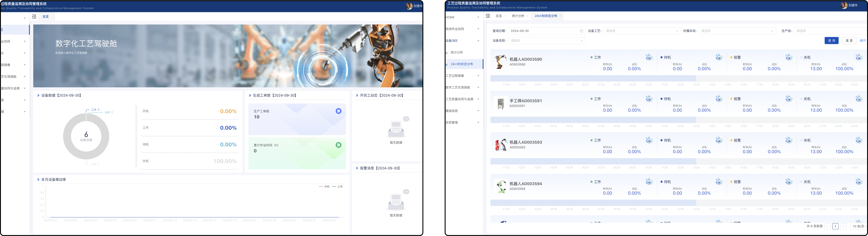Click 12:00 on the 机器人AD003590 timeline bar
This screenshot has height=236, width=868.
tap(680, 78)
